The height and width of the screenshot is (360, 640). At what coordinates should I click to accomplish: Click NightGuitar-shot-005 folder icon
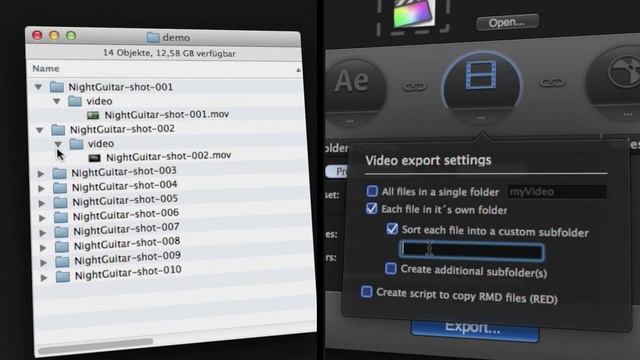point(60,202)
